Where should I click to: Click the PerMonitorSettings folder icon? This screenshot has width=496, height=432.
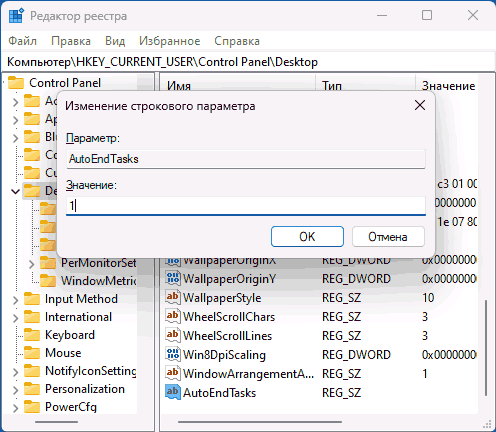click(48, 263)
